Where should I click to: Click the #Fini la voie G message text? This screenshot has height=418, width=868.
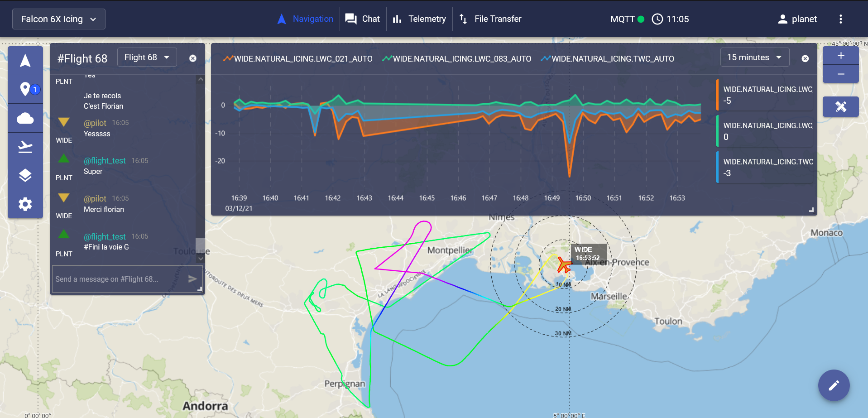point(106,247)
